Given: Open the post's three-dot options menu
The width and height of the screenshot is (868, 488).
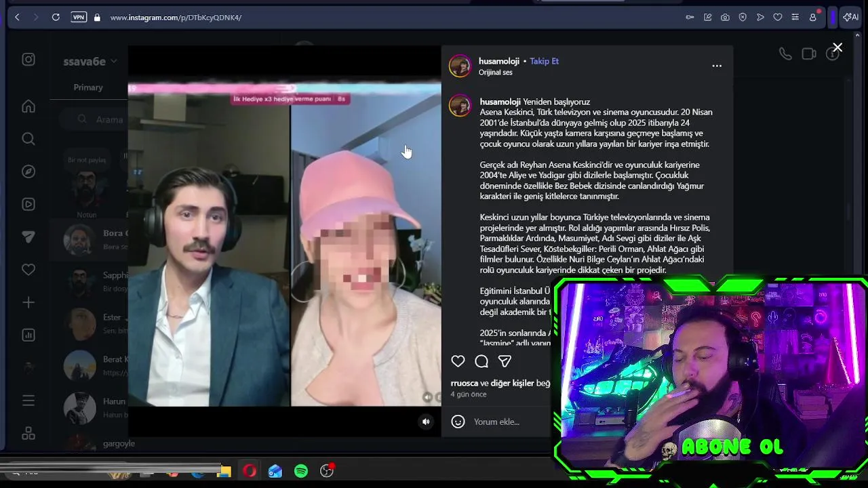Looking at the screenshot, I should [717, 66].
